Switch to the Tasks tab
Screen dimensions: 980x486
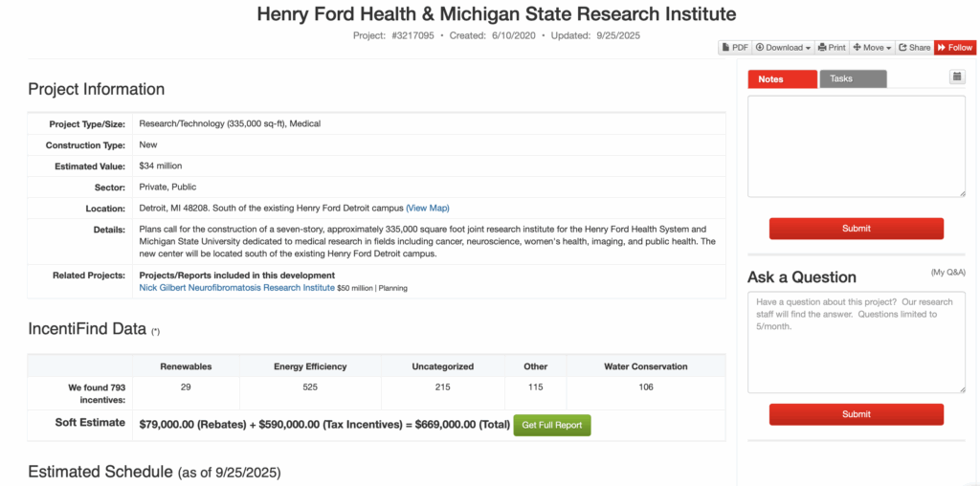click(x=853, y=79)
